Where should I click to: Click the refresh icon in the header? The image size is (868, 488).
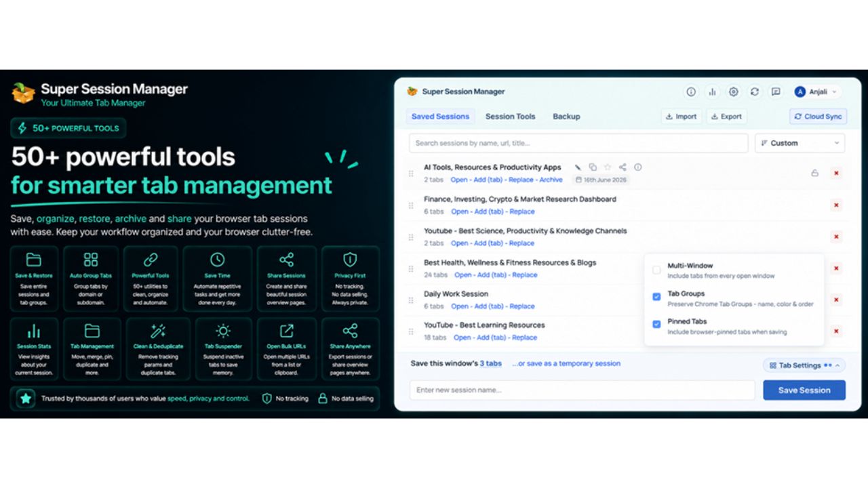(754, 91)
